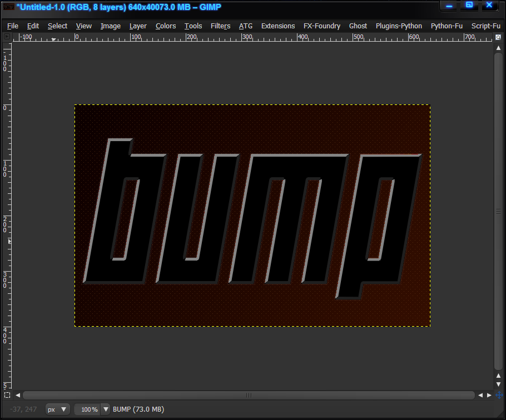Open the Ghost menu
Screen dimensions: 506x420
(358, 26)
